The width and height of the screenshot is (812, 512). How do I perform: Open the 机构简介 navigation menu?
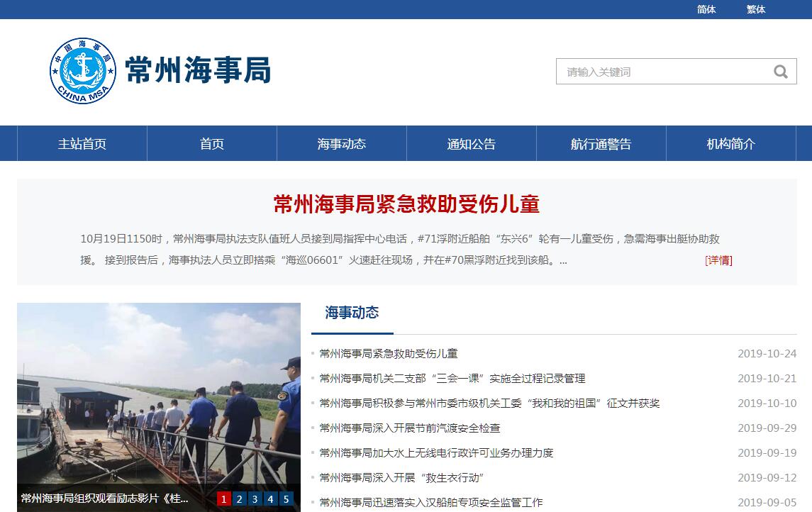coord(730,143)
